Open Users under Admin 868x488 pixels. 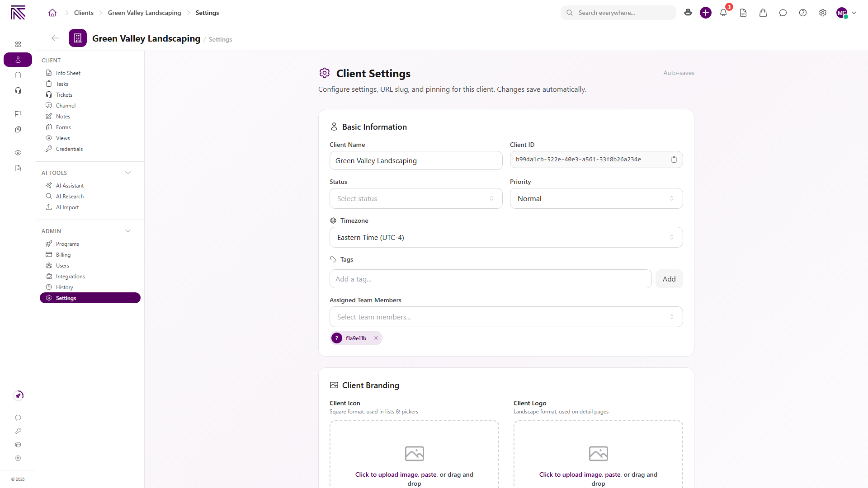(x=90, y=265)
